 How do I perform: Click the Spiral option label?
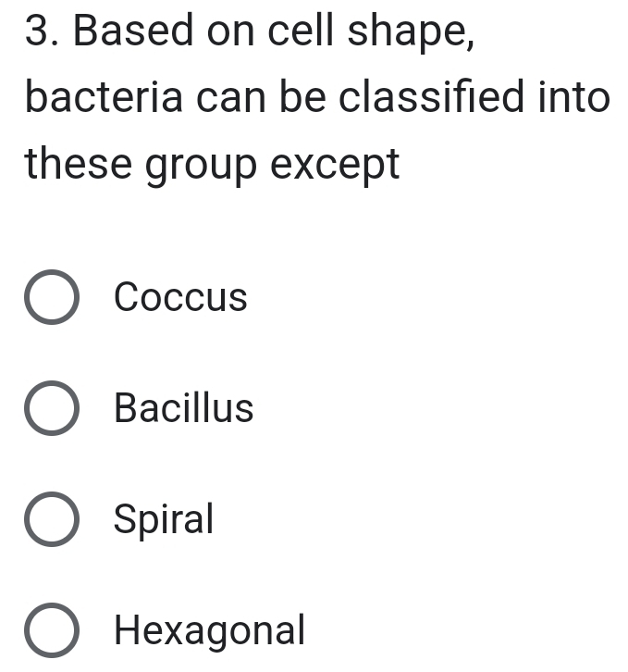pyautogui.click(x=164, y=519)
